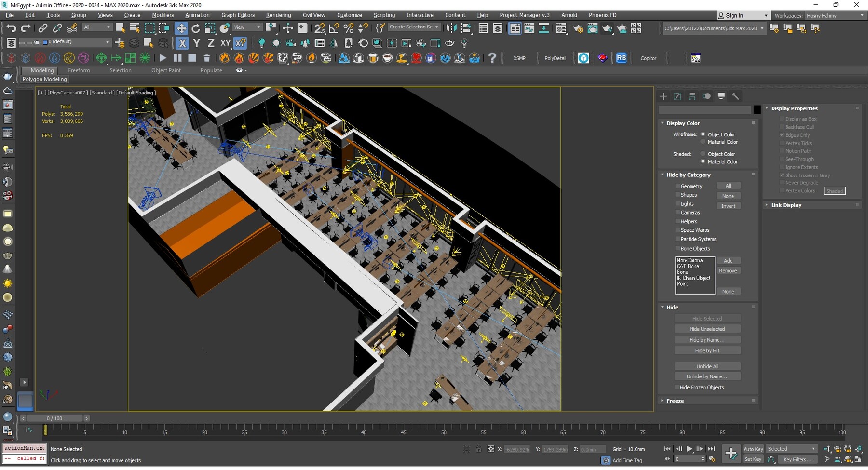Switch to the Freeform ribbon tab
868x470 pixels.
[79, 70]
